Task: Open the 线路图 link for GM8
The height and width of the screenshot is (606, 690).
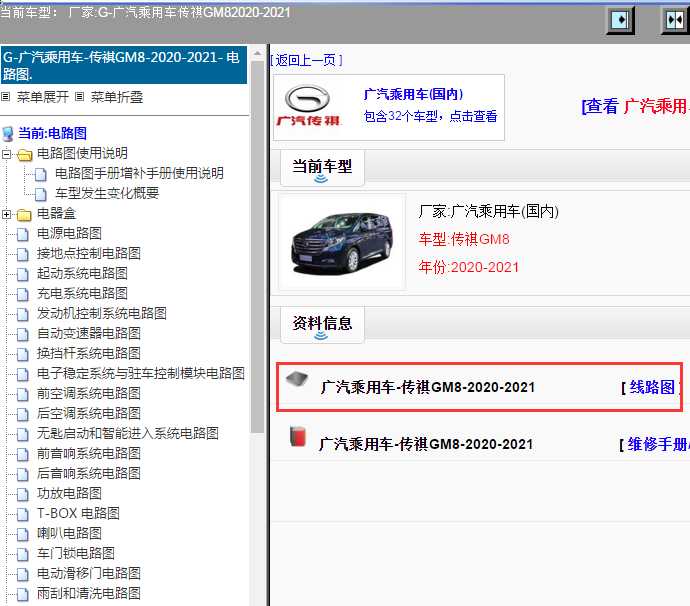Action: click(652, 387)
